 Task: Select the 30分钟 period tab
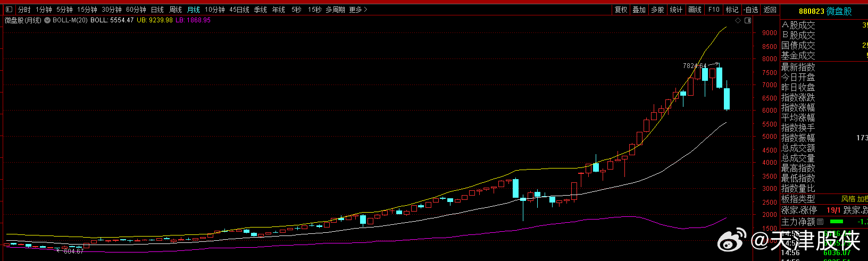112,10
